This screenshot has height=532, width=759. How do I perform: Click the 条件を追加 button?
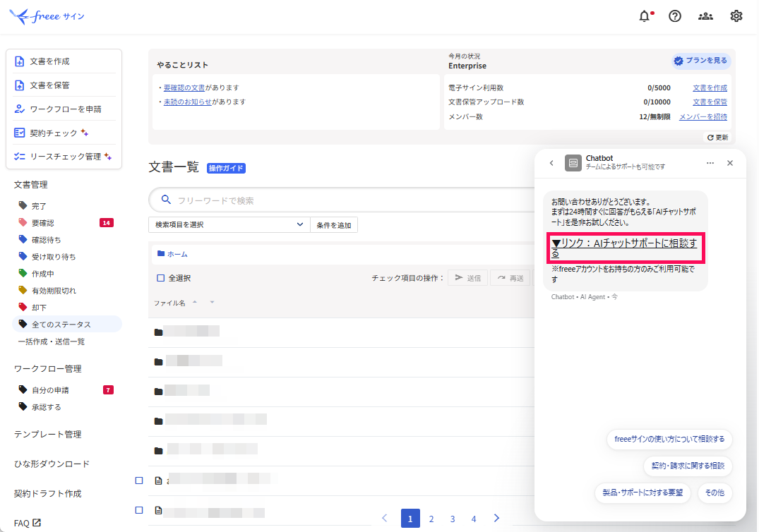click(333, 225)
